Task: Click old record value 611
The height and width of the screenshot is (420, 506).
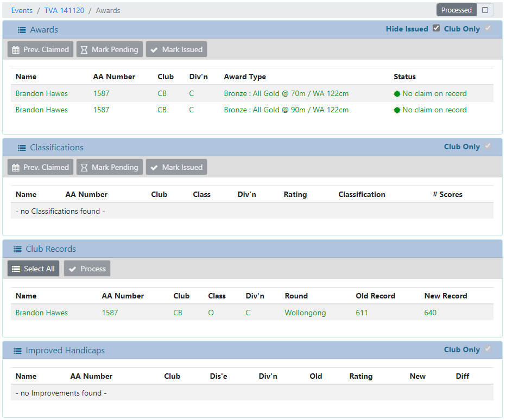Action: (362, 313)
